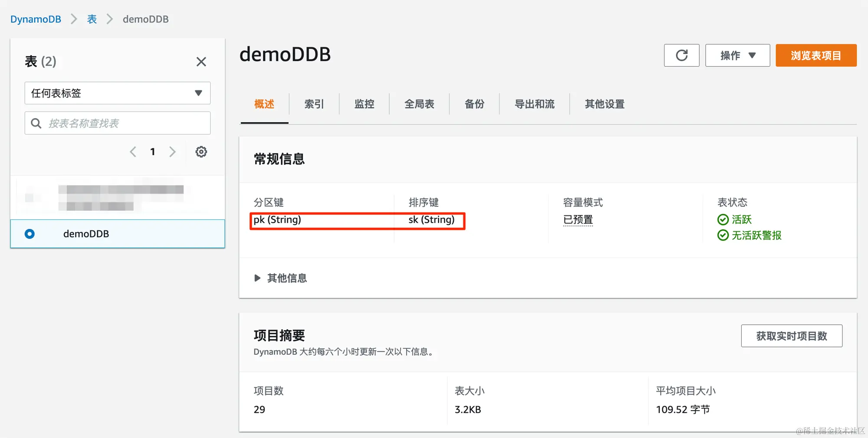This screenshot has height=438, width=868.
Task: Select the demoDDB table row name
Action: coord(86,234)
